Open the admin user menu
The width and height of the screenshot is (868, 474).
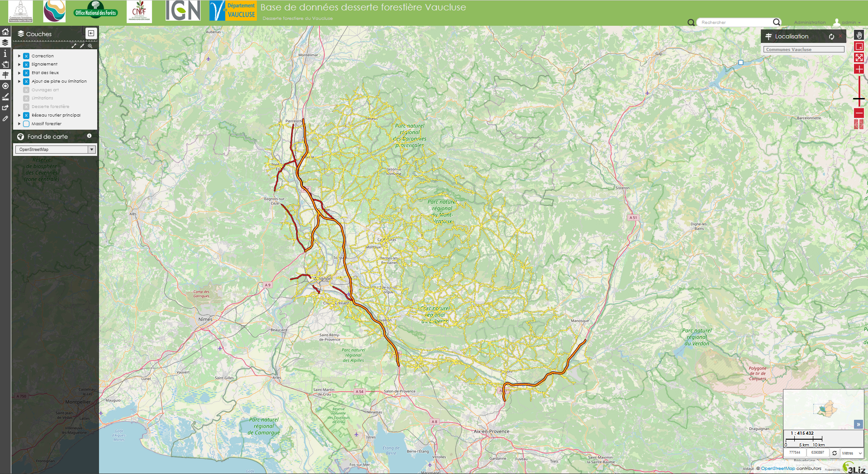[x=847, y=22]
